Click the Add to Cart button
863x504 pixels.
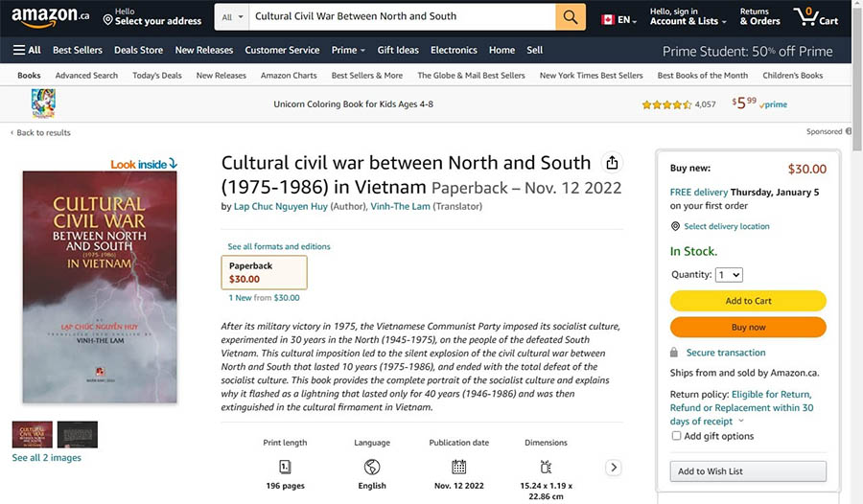(x=747, y=301)
